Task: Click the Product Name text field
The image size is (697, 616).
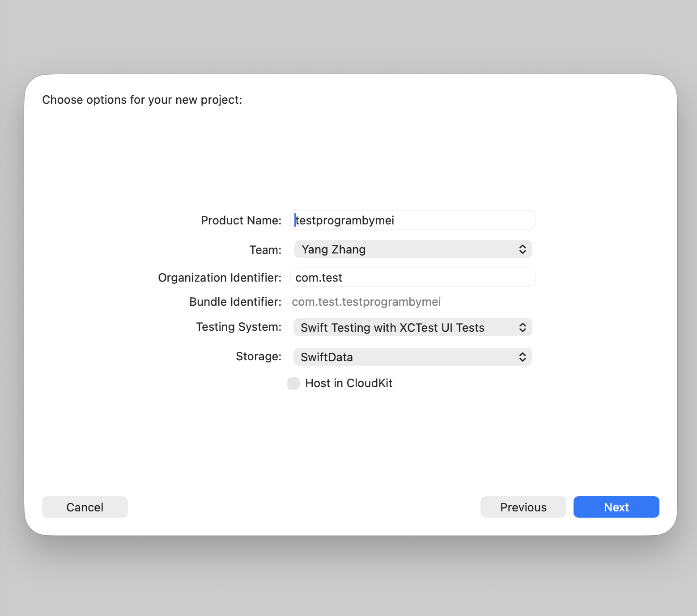Action: (412, 220)
